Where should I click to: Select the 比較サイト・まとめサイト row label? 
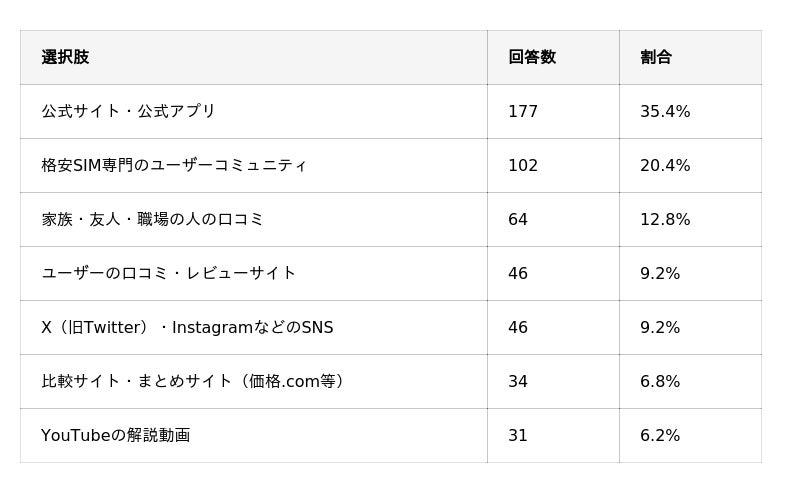point(196,382)
